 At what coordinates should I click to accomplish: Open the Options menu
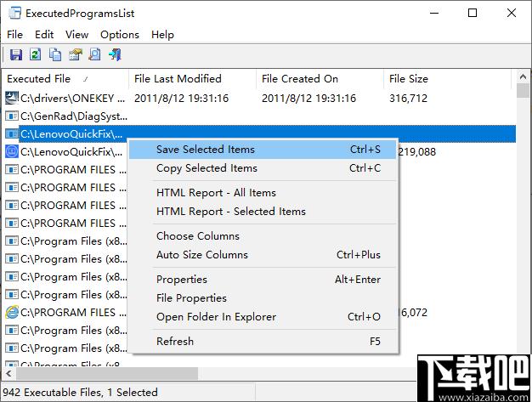tap(120, 35)
